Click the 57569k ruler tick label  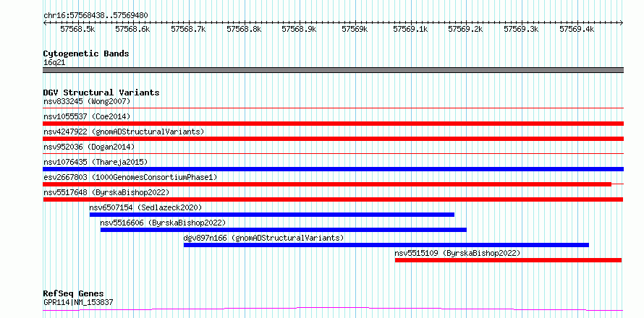tap(355, 29)
